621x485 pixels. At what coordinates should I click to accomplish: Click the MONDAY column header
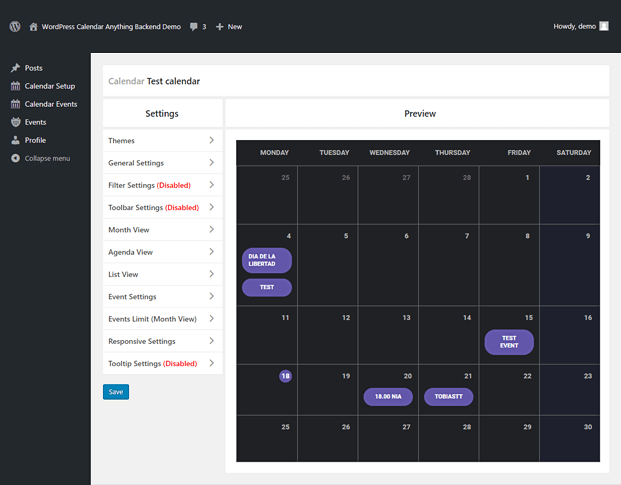[274, 152]
